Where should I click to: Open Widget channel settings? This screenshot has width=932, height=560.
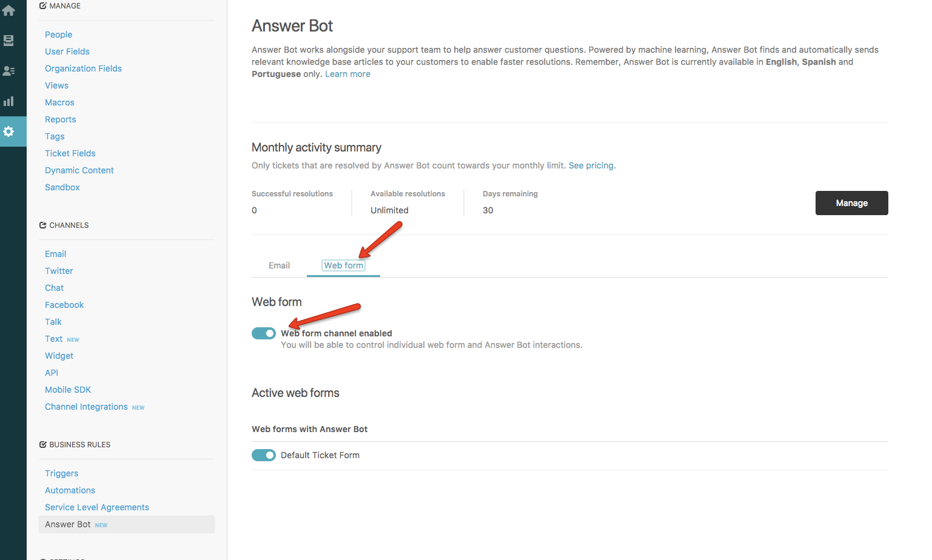point(59,356)
